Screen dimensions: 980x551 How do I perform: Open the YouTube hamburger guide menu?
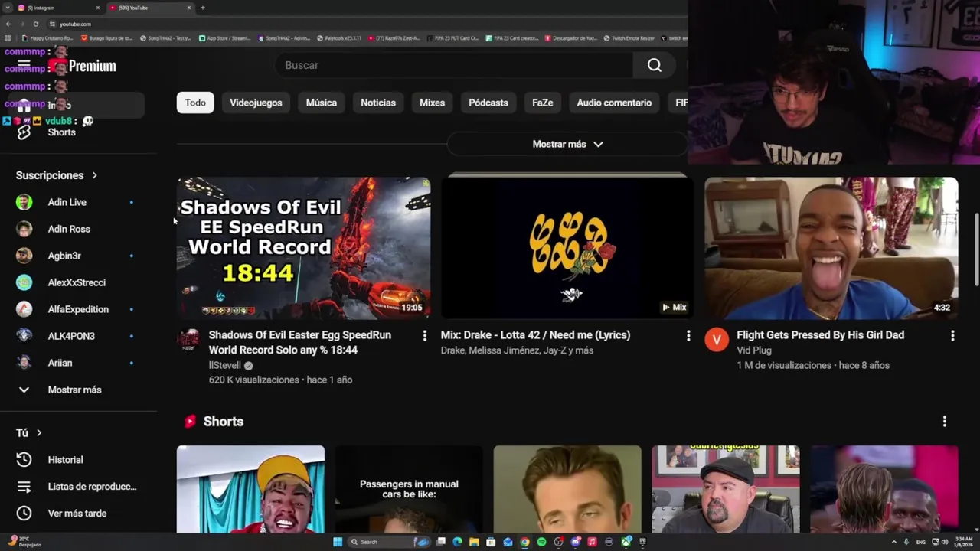point(24,66)
